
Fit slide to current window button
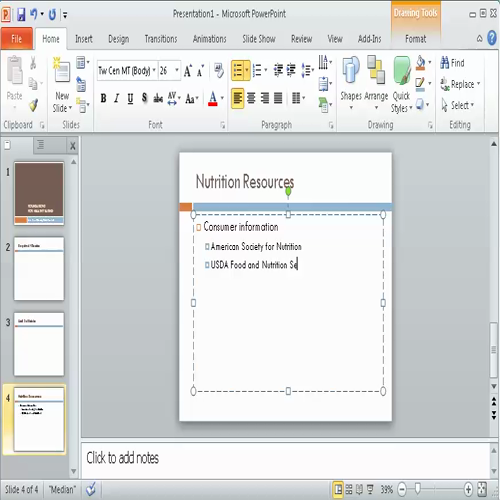[482, 489]
